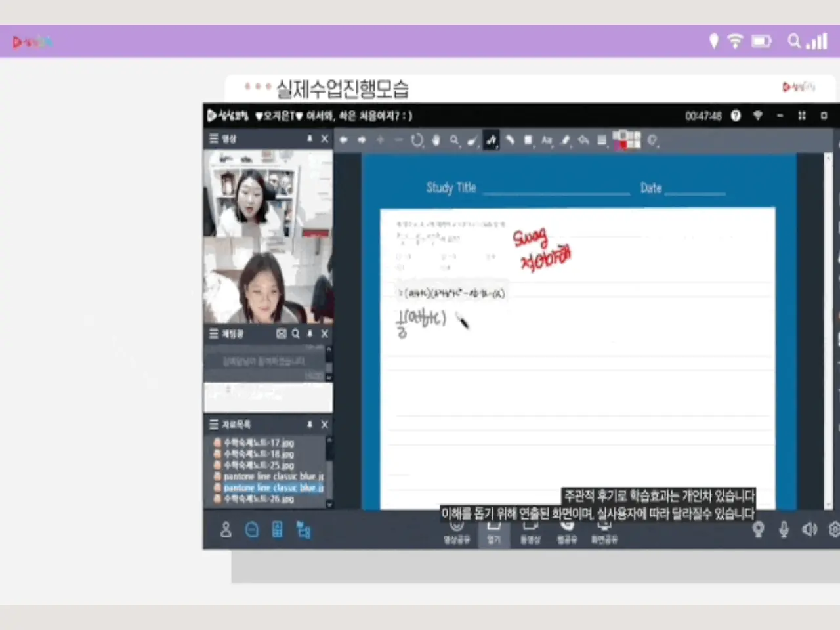Click the magnifier zoom tool in toolbar
Viewport: 840px width, 630px height.
(x=454, y=140)
